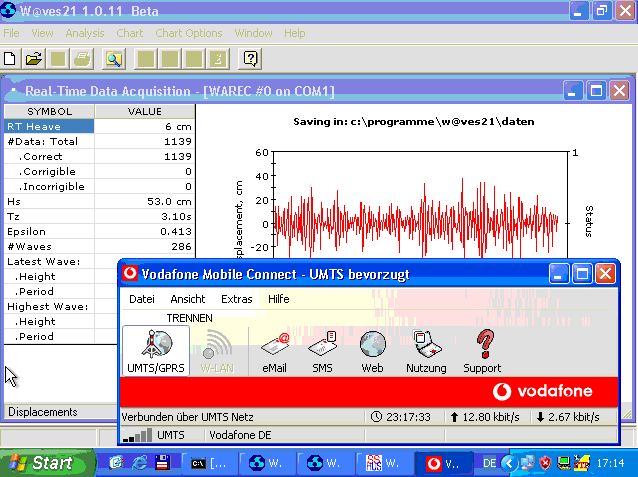Click the disabled print toolbar icon
This screenshot has width=638, height=477.
[x=82, y=59]
